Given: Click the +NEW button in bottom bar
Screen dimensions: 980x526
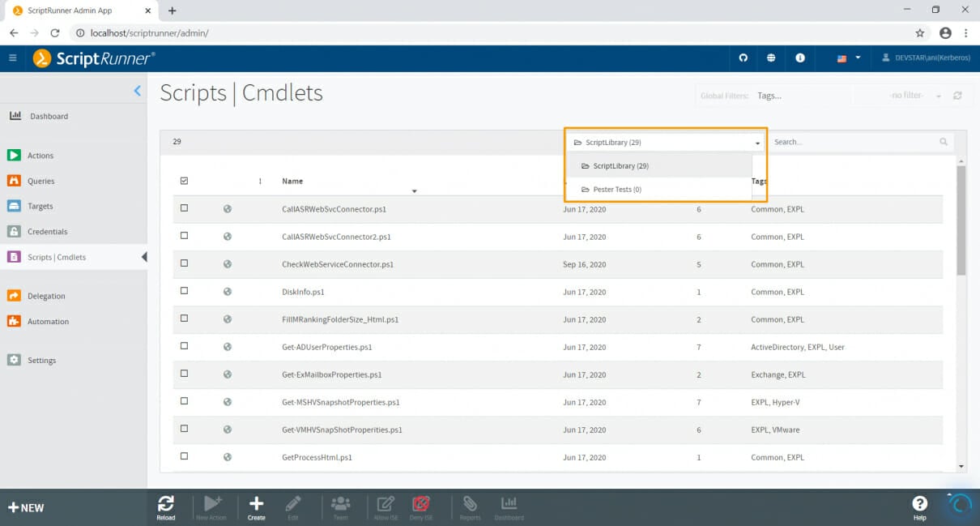Looking at the screenshot, I should [26, 508].
